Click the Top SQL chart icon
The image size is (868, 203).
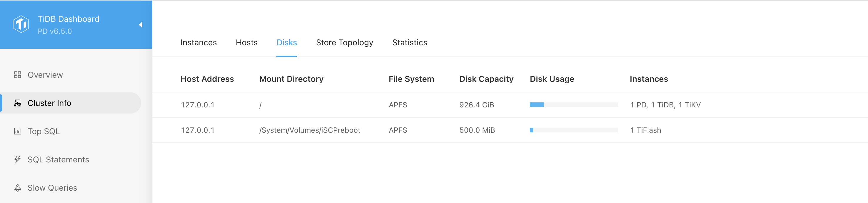(x=18, y=131)
